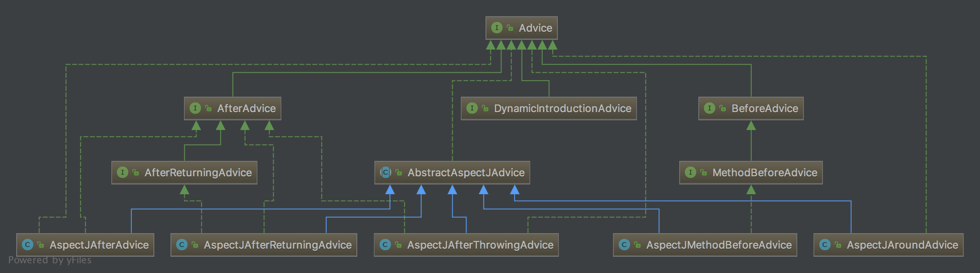The height and width of the screenshot is (273, 980).
Task: Select the AfterAdvice node label
Action: [246, 108]
